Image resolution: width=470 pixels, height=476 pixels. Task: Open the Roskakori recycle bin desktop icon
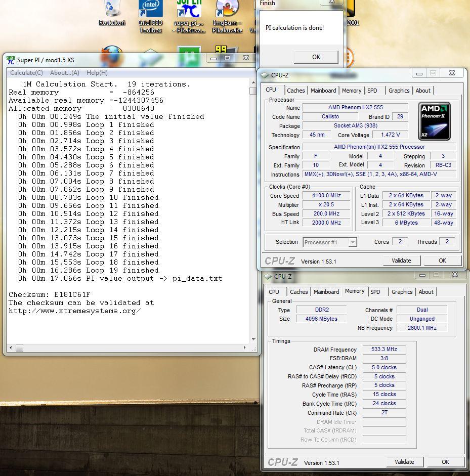[x=112, y=13]
